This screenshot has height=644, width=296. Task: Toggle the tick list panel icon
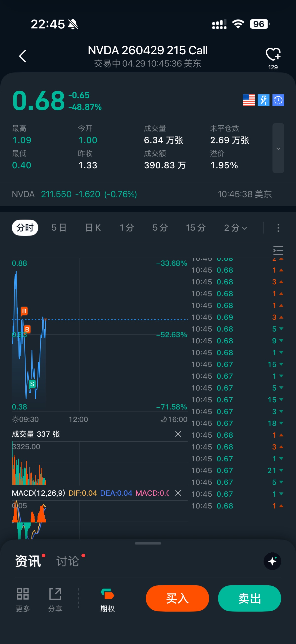click(x=278, y=251)
